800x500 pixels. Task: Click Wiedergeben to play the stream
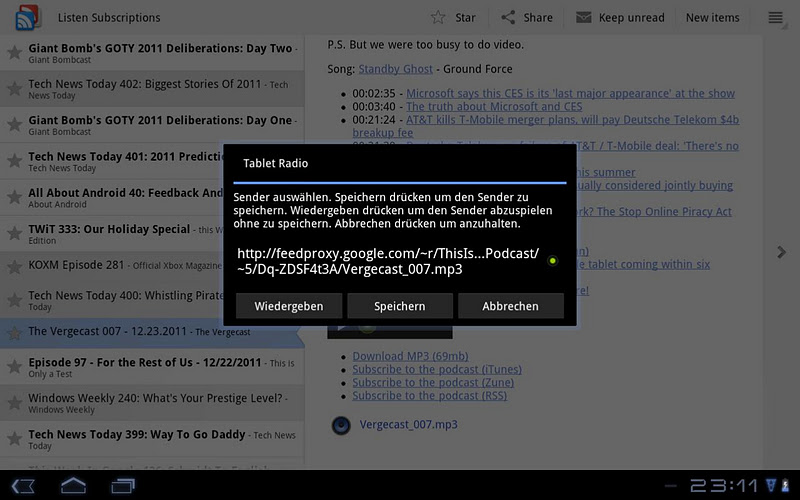coord(289,306)
